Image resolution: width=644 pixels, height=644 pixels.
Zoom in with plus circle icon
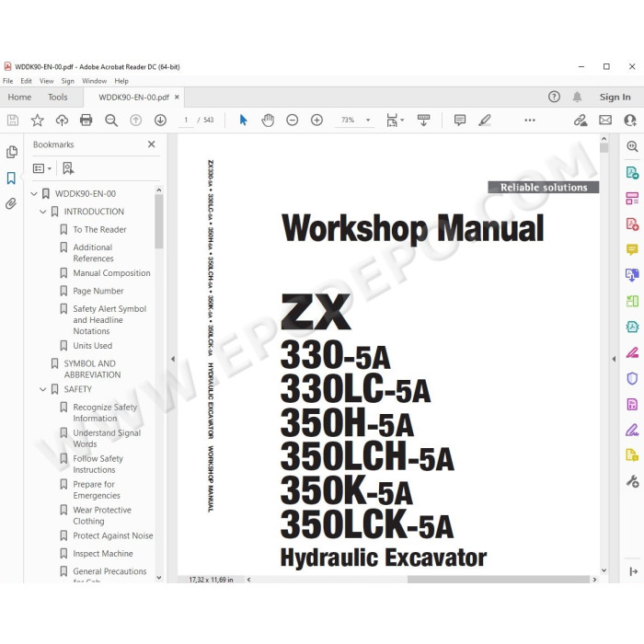316,120
